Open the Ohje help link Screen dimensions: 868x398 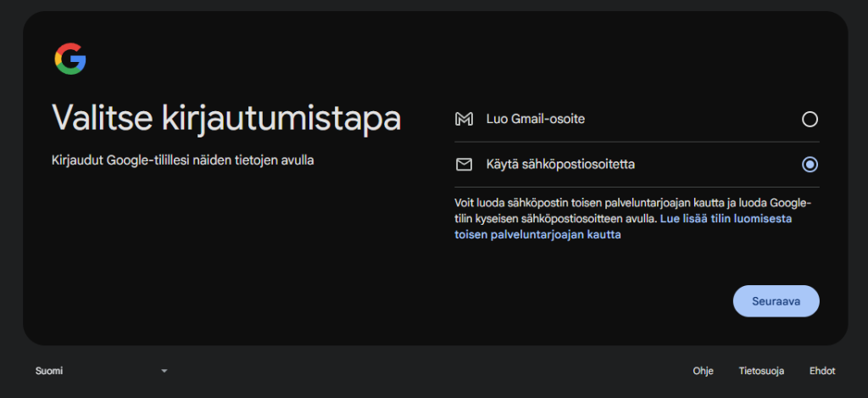click(x=703, y=371)
